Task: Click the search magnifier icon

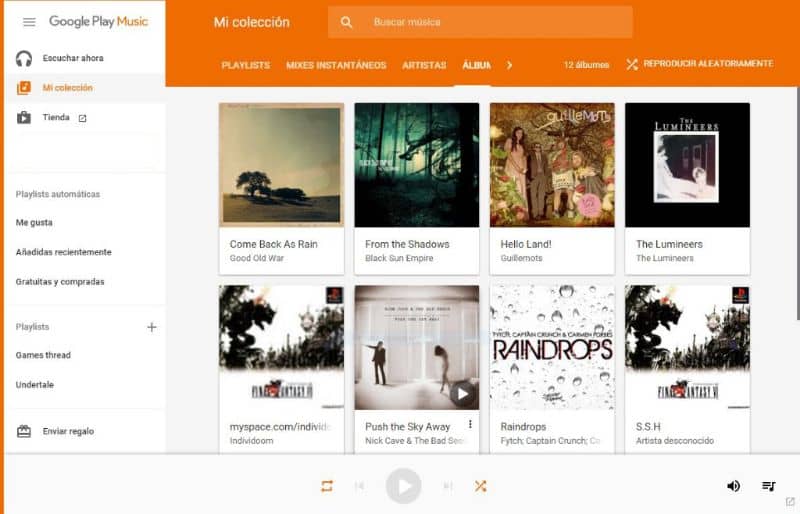Action: click(x=346, y=22)
